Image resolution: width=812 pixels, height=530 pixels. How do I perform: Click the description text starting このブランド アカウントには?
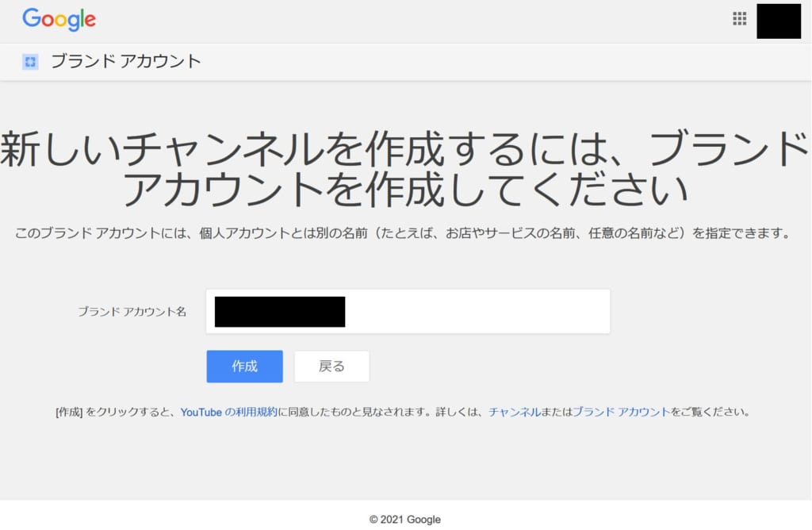403,233
